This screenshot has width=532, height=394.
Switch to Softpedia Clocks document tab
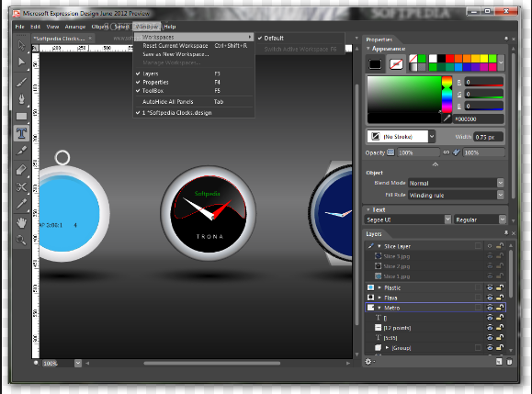59,39
